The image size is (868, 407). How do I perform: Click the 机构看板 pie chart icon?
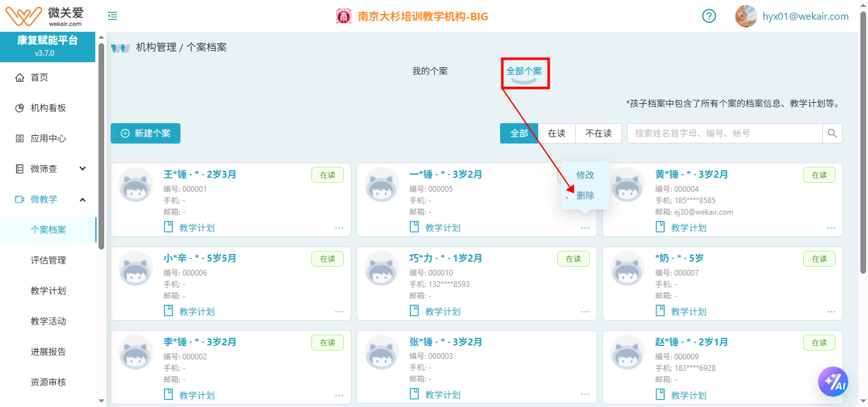[20, 108]
